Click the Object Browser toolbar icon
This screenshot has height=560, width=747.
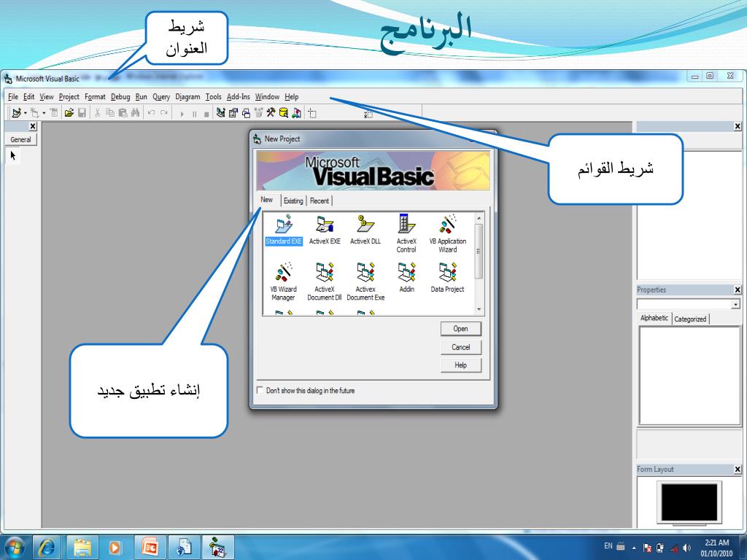coord(258,113)
